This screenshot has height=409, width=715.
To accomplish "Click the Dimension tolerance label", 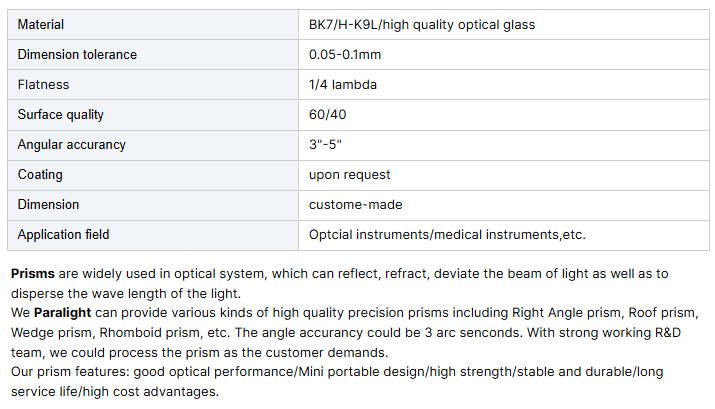I will [x=77, y=55].
